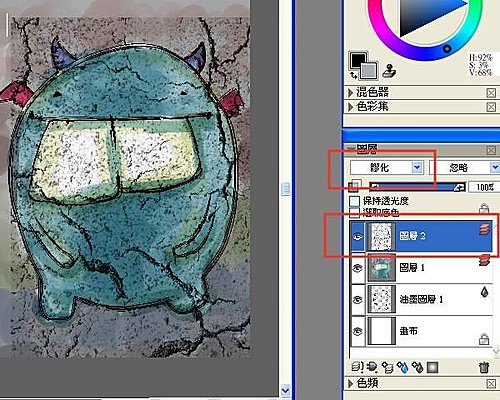Click the canvas scrollbar down arrow
Screen dimensions: 500x400
point(285,390)
